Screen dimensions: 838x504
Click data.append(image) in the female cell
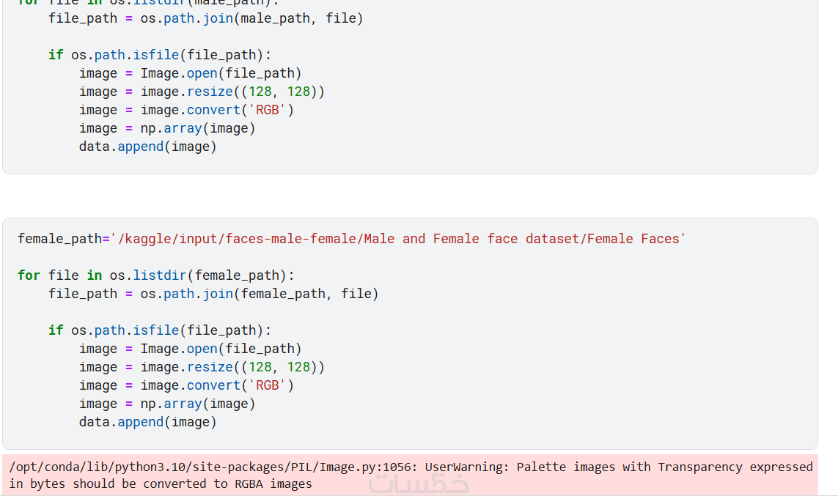(x=148, y=422)
